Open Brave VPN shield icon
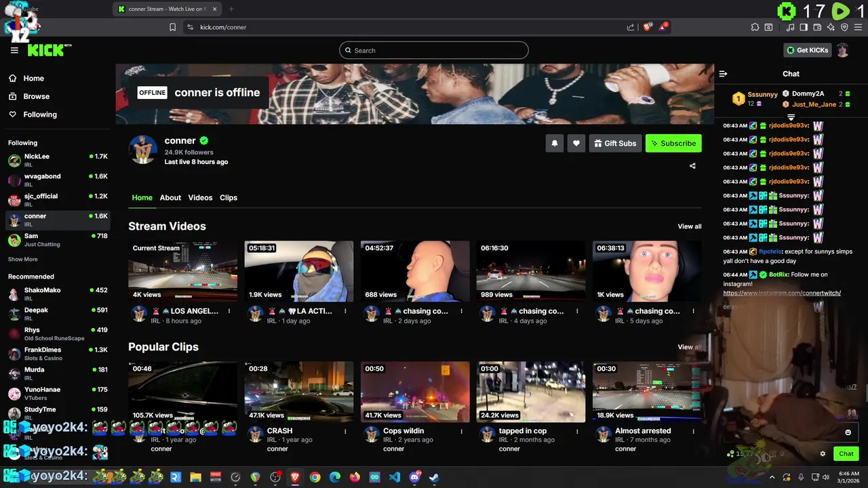 coord(844,27)
